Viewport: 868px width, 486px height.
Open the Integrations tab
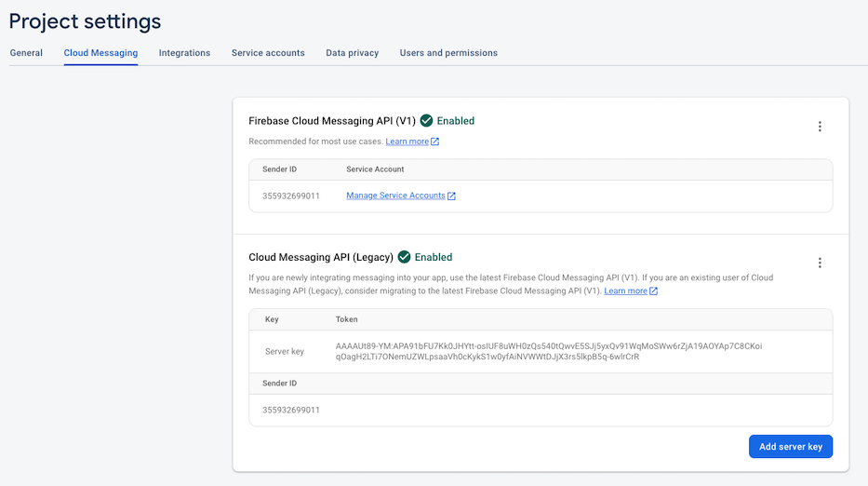(x=184, y=53)
